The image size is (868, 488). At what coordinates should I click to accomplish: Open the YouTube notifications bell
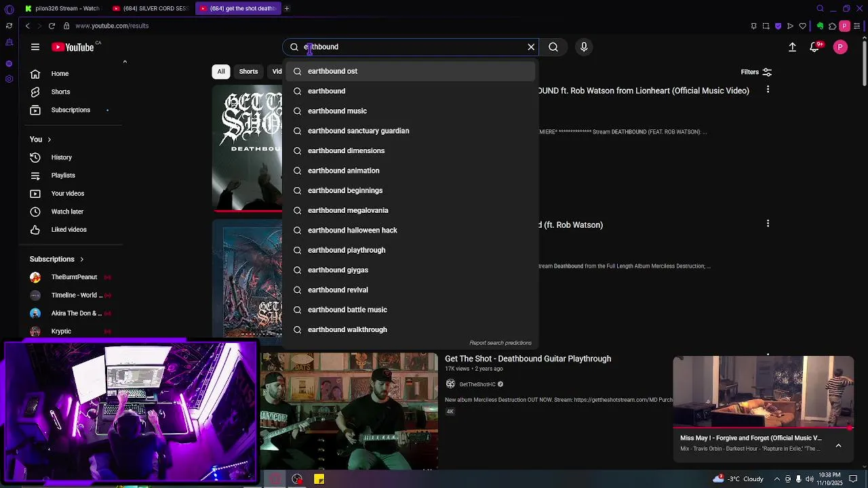click(814, 47)
